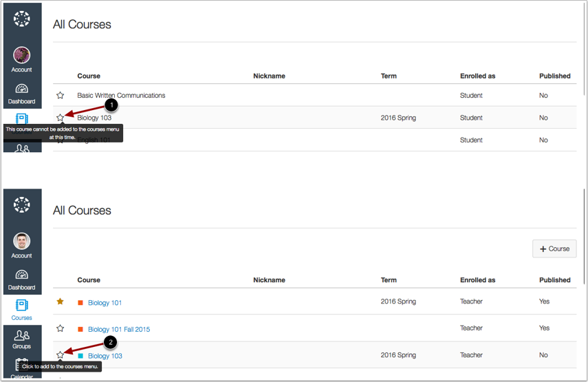Favorite the Basic Written Communications course star

tap(60, 95)
